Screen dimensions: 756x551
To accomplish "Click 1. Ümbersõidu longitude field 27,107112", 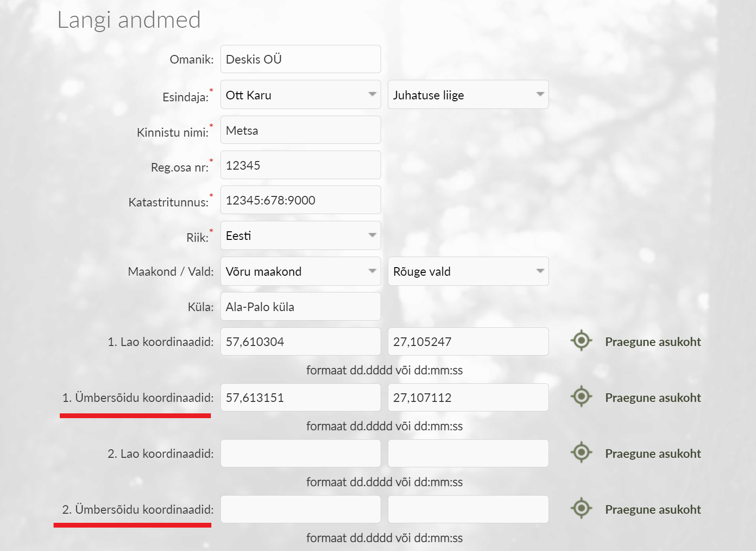I will [x=468, y=397].
